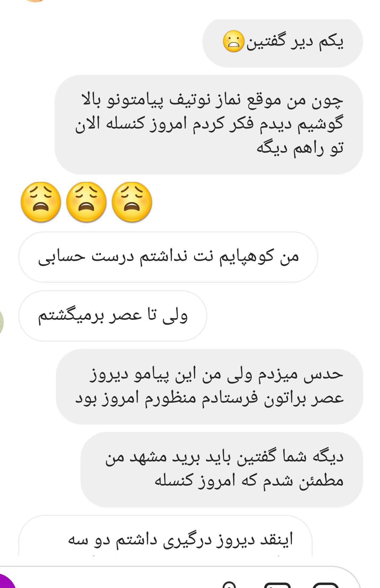
Task: Select the message 'ولی تا عصر برمیگشتم'
Action: [x=113, y=316]
